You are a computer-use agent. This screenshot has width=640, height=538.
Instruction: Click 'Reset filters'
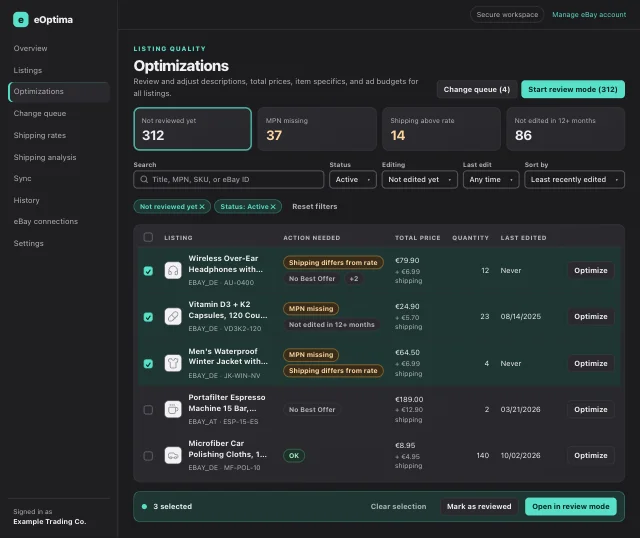pyautogui.click(x=315, y=207)
